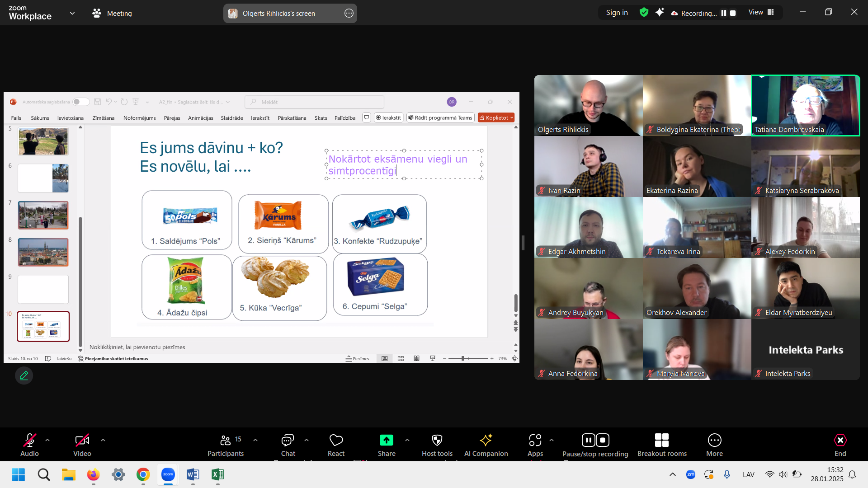Start slideshow from status bar icon

pos(433,358)
